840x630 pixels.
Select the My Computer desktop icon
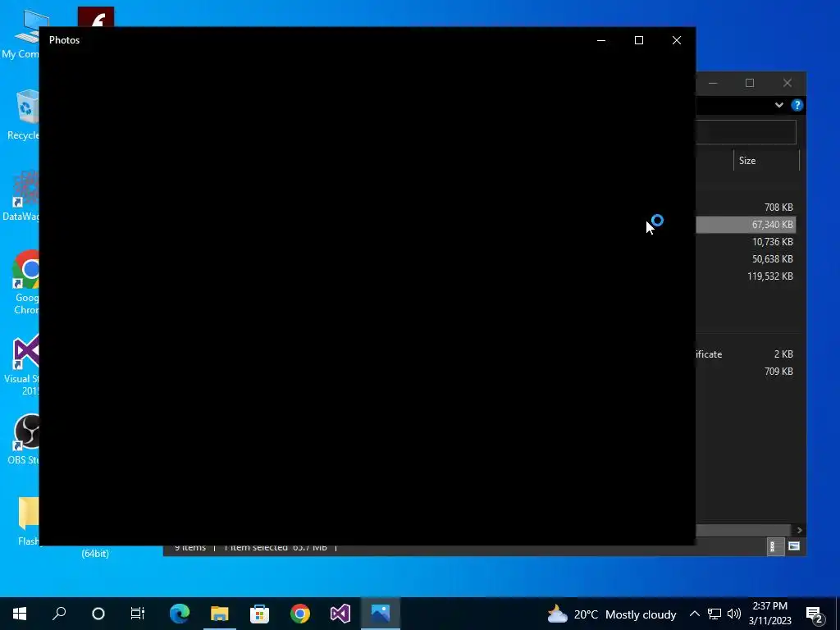(21, 34)
